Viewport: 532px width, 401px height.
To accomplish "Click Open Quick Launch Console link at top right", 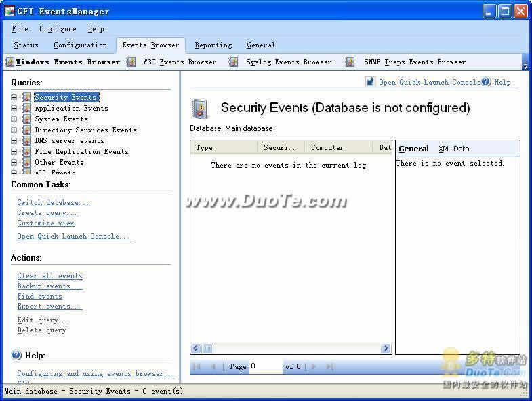I will click(429, 82).
